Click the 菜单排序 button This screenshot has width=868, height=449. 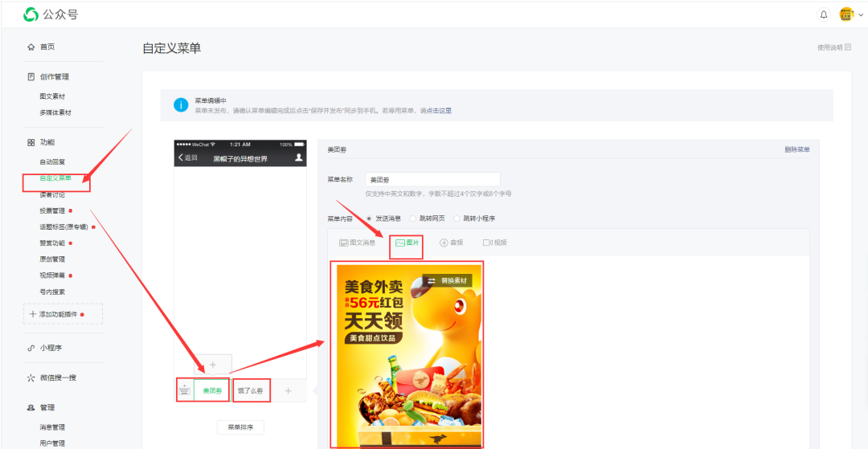[x=240, y=427]
